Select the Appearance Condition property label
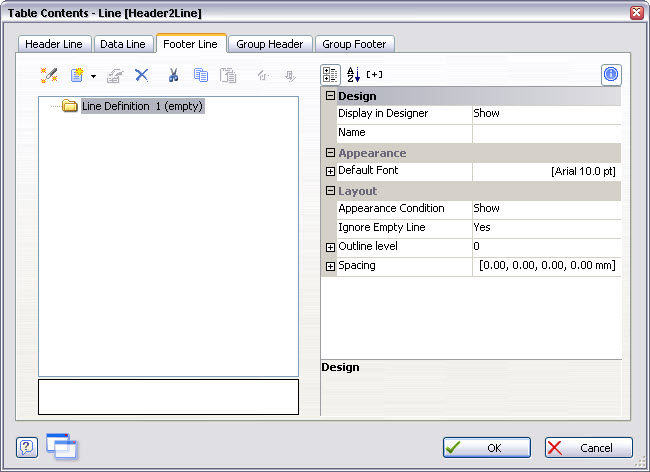The image size is (650, 472). coord(391,208)
